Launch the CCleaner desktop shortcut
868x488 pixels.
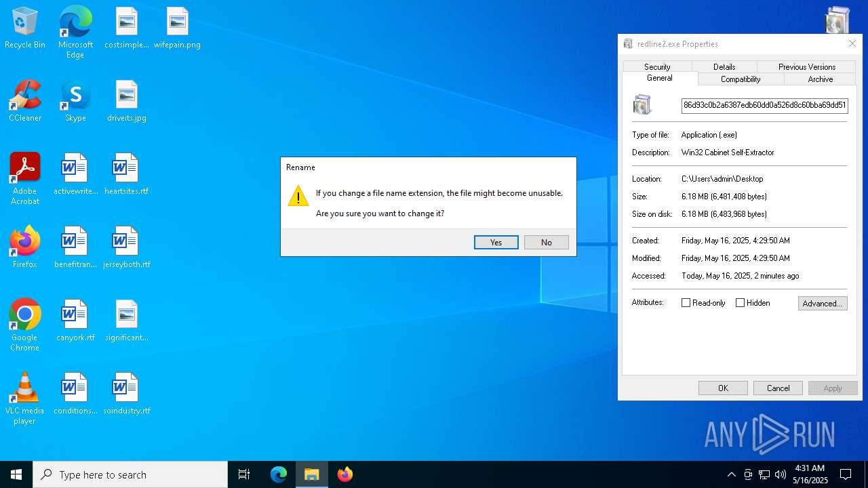tap(25, 101)
